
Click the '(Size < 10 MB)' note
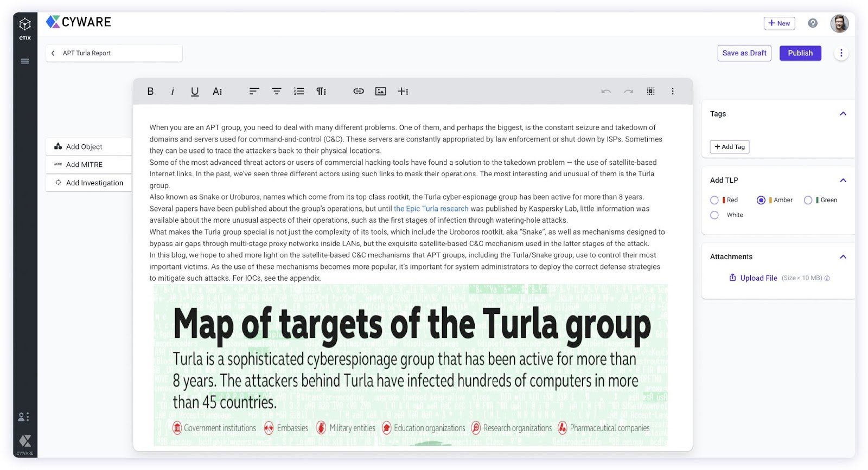[x=802, y=279]
